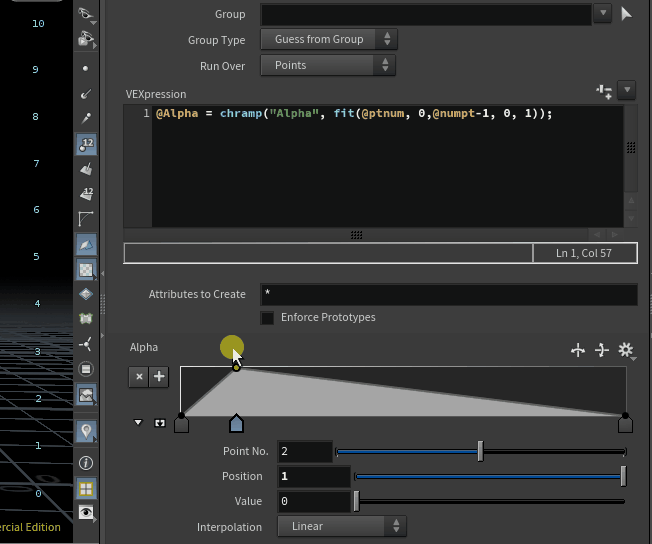Toggle the origin gnomon axes icon
Viewport: 652px width, 544px height.
coord(86,344)
